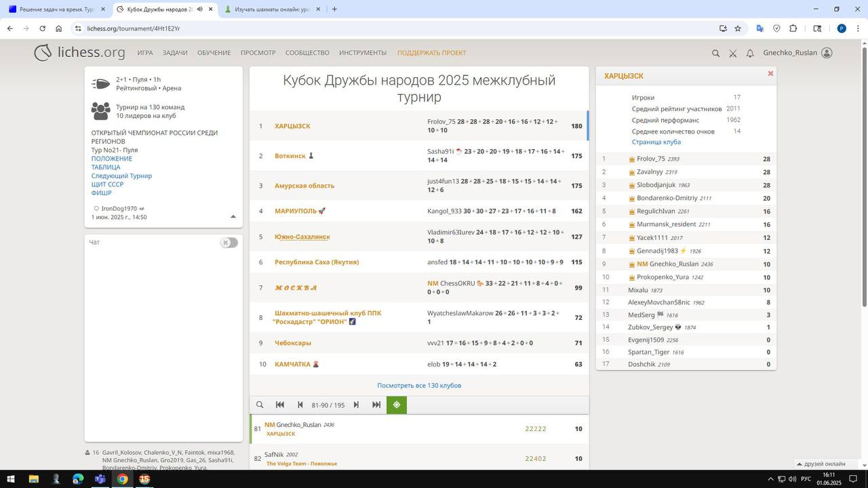
Task: Open File Explorer from taskbar
Action: tap(34, 479)
